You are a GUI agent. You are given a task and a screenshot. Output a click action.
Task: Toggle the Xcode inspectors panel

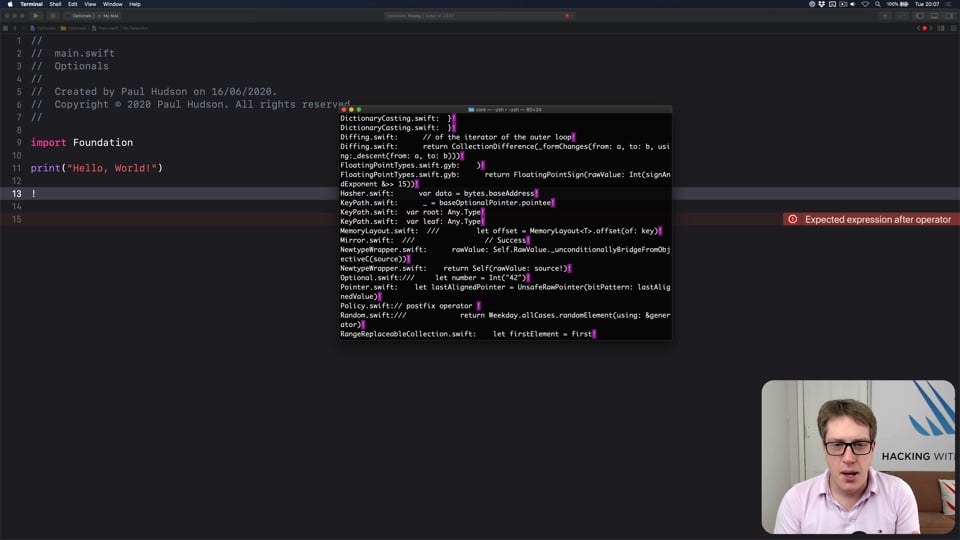[x=950, y=16]
